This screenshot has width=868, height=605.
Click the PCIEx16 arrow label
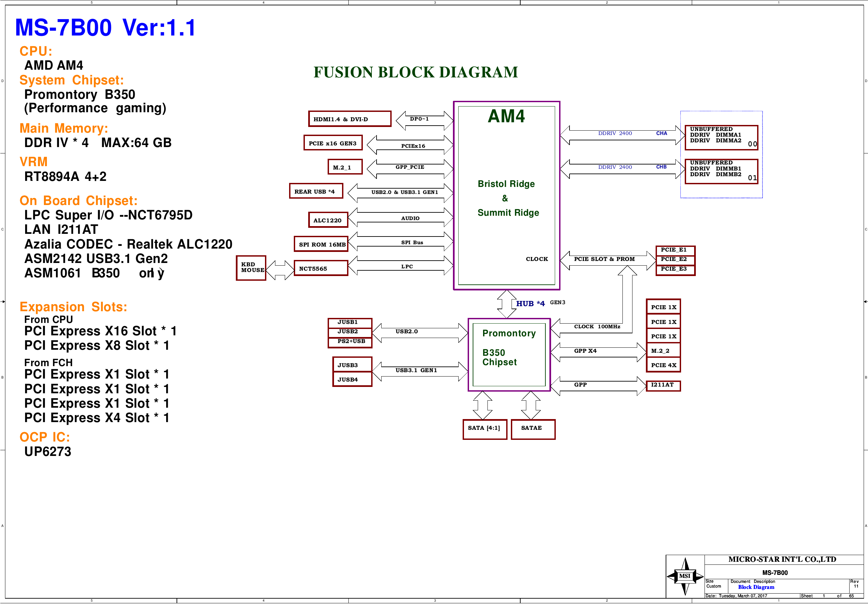click(413, 146)
